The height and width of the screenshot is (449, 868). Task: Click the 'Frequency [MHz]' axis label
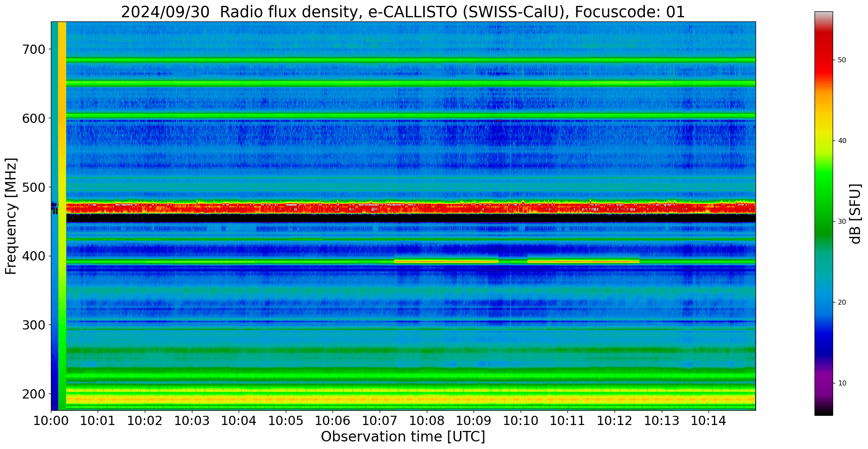[11, 216]
